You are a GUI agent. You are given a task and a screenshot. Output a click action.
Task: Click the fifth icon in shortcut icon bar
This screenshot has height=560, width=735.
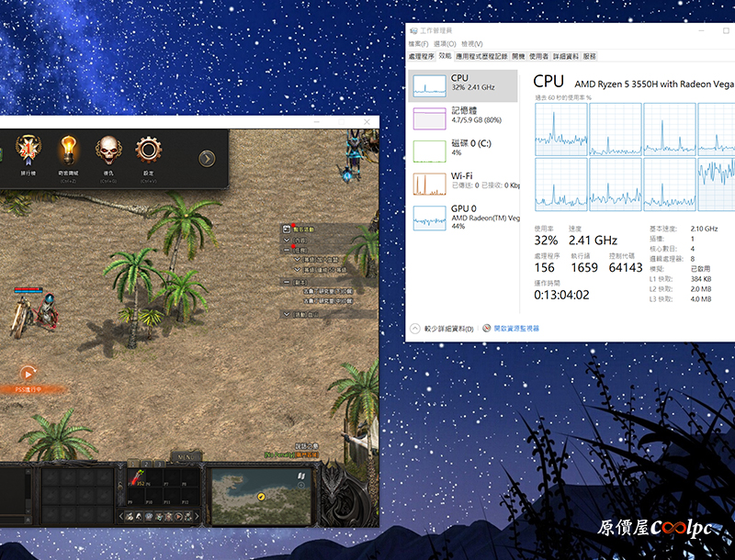point(169,517)
